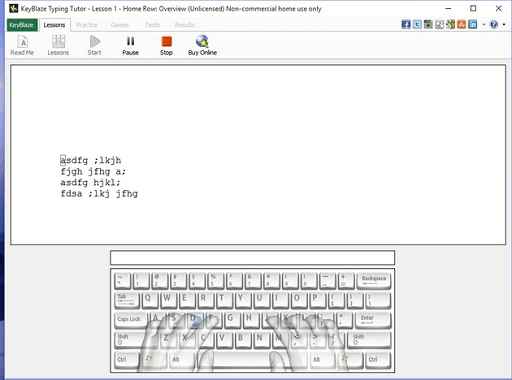Click text line 'asdfg ;lkjh'
This screenshot has height=380, width=512.
coord(91,160)
